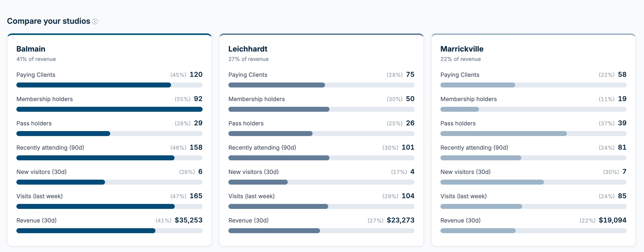Screen dimensions: 644x252
Task: Select Balmain's Pass holders count 29
Action: [198, 123]
